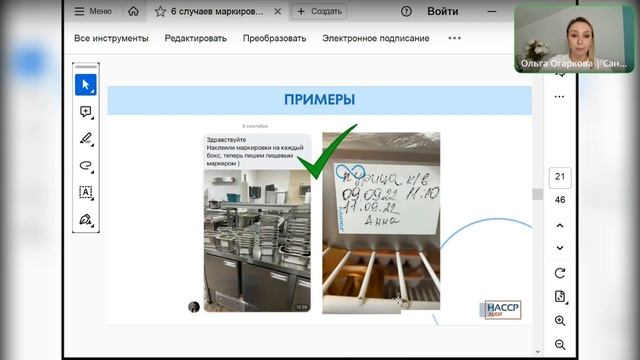Open the help question mark icon
Image resolution: width=640 pixels, height=360 pixels.
click(x=406, y=11)
